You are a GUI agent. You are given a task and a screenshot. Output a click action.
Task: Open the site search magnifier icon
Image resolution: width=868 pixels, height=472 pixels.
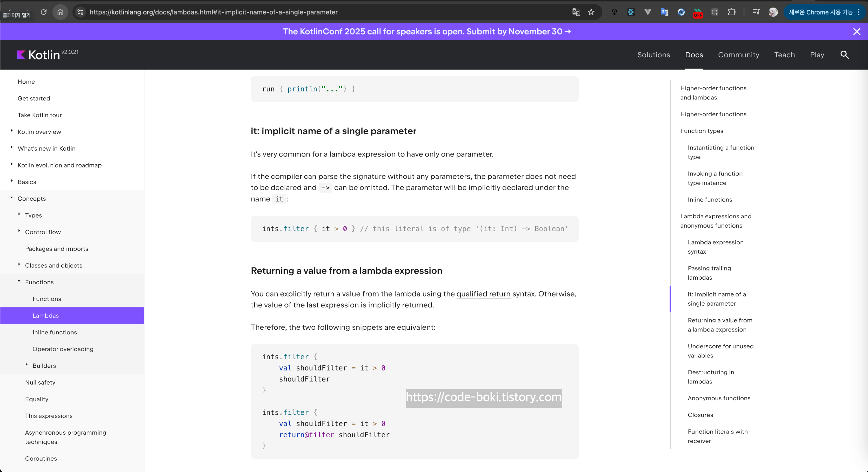click(x=844, y=55)
